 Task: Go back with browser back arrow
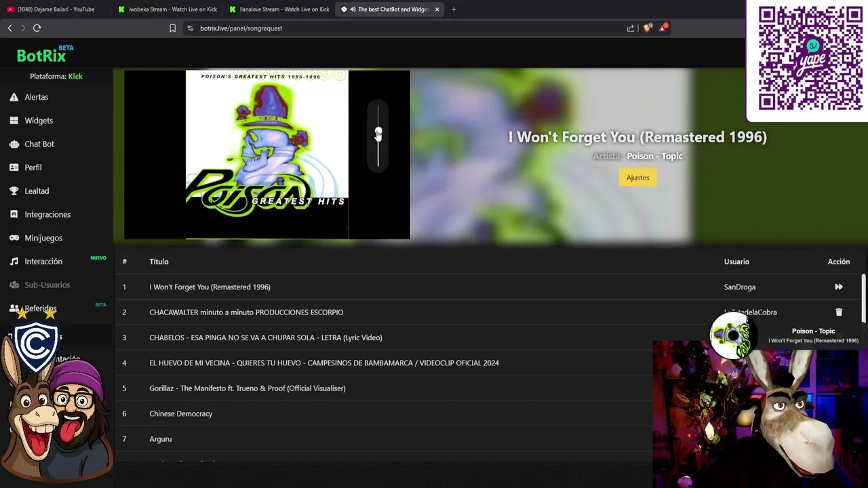(9, 28)
